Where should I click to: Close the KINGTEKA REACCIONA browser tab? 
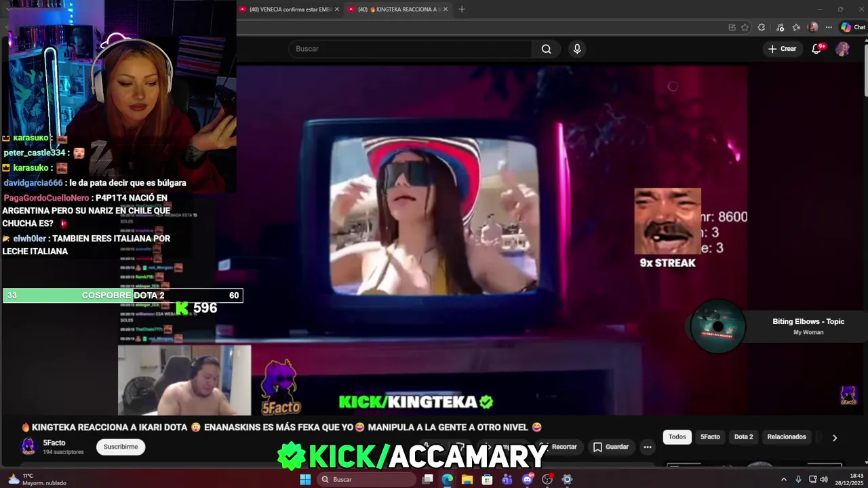(x=446, y=9)
